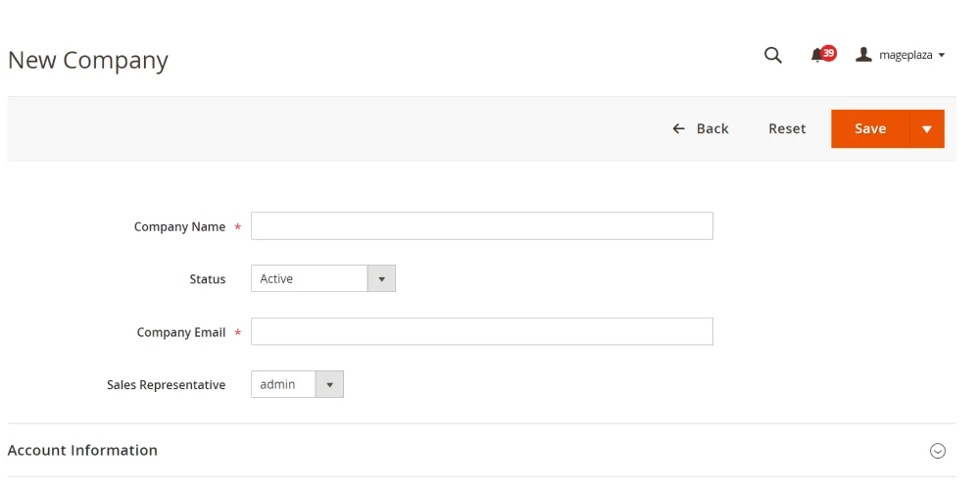
Task: Open the mageplaza account menu
Action: tap(905, 56)
